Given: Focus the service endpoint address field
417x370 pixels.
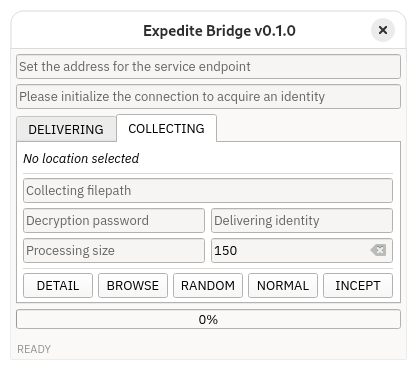Looking at the screenshot, I should (208, 67).
